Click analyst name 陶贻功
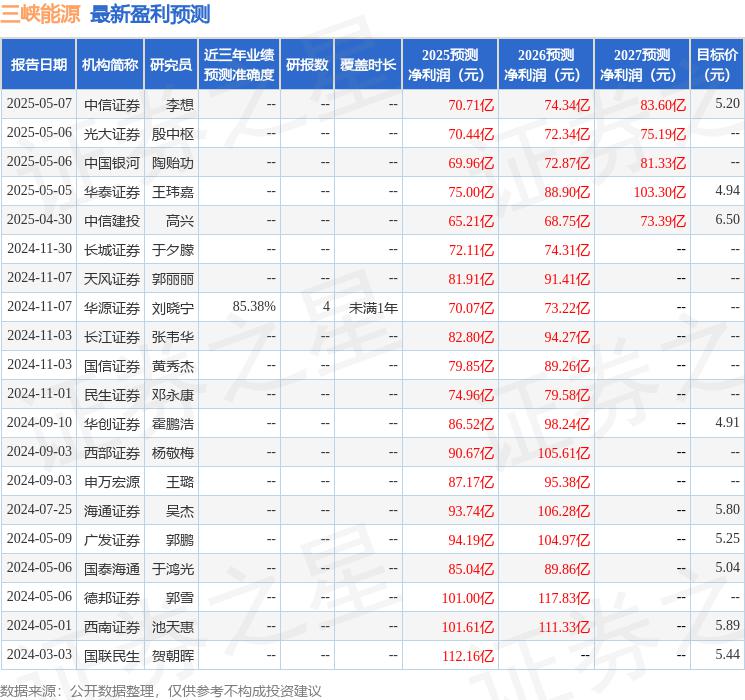This screenshot has width=745, height=700. click(x=172, y=163)
